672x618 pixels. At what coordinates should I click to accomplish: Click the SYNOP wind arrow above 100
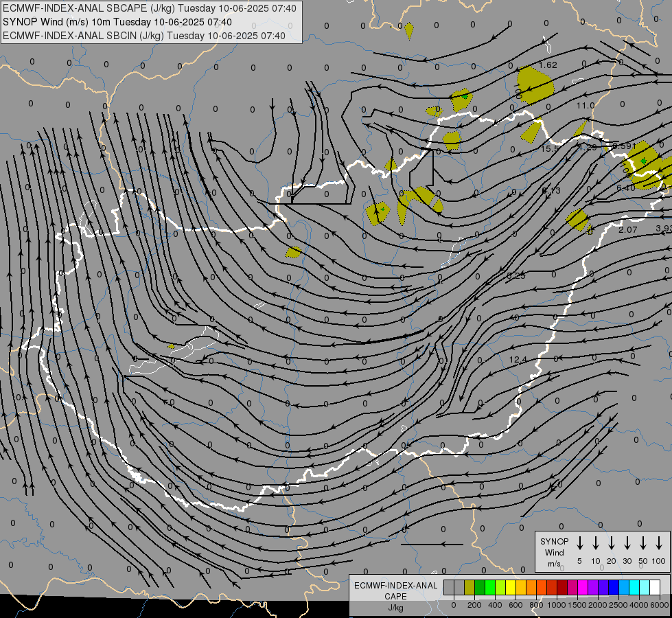click(x=659, y=542)
